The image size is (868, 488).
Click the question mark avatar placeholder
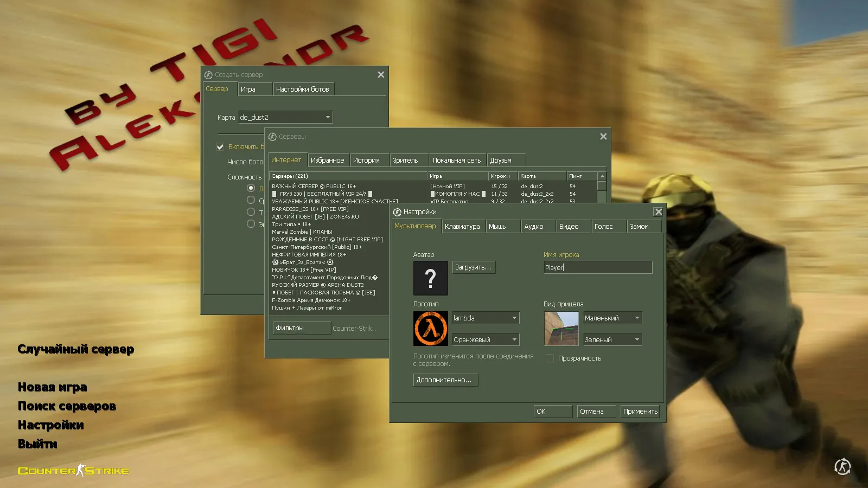[430, 278]
